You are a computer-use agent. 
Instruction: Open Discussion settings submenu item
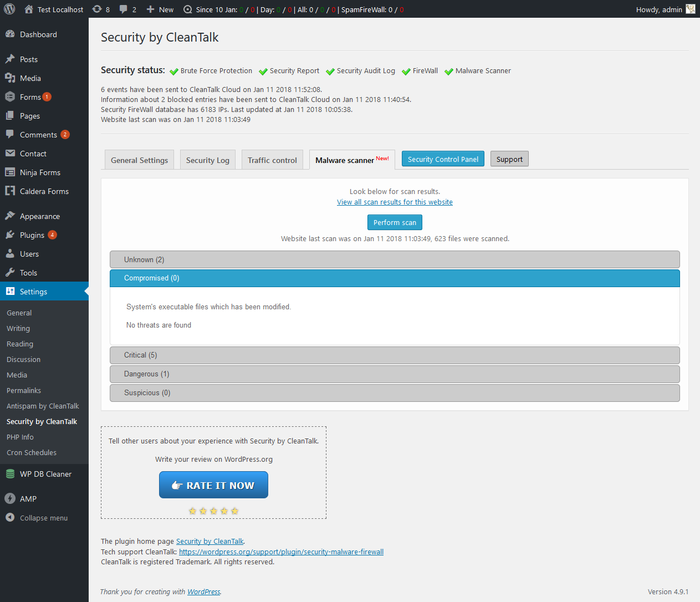coord(23,360)
